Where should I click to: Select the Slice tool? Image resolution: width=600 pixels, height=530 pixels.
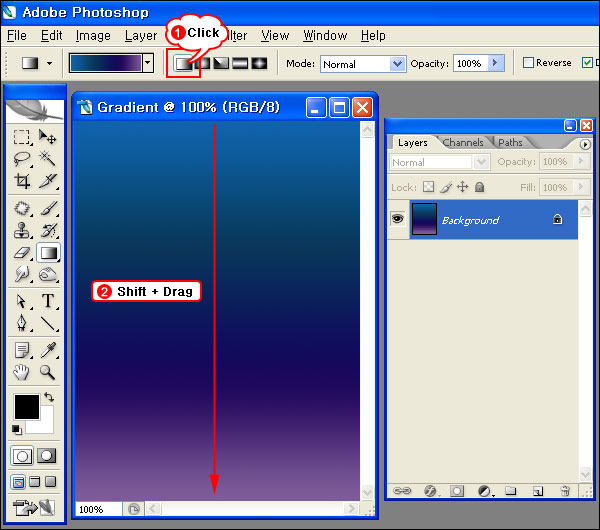pos(48,181)
